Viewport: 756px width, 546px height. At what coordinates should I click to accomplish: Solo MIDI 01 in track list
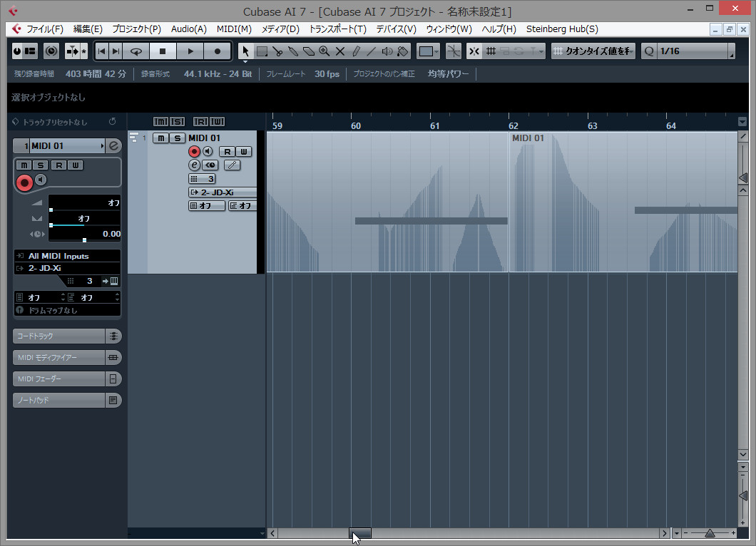click(x=177, y=138)
